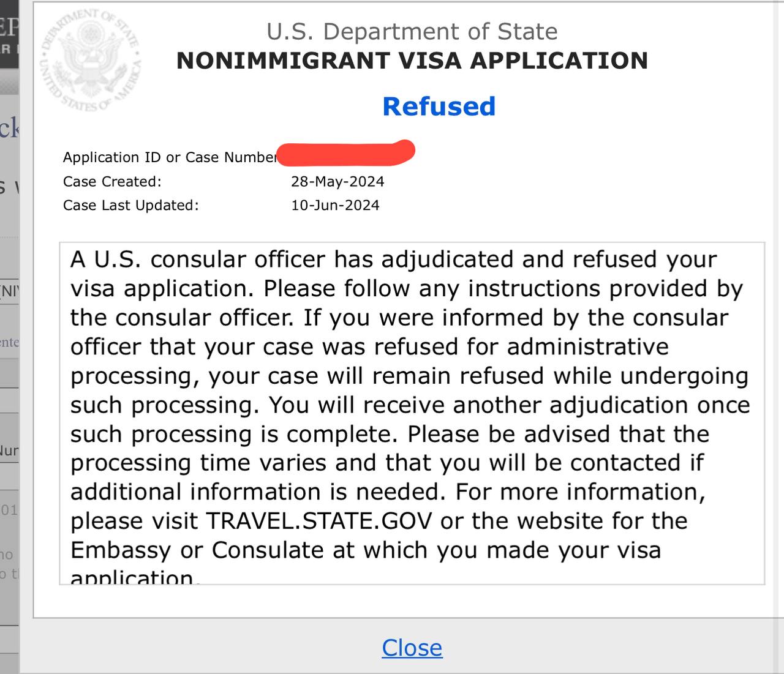This screenshot has height=674, width=784.
Task: Click the Application ID or Case Number label
Action: (x=170, y=157)
